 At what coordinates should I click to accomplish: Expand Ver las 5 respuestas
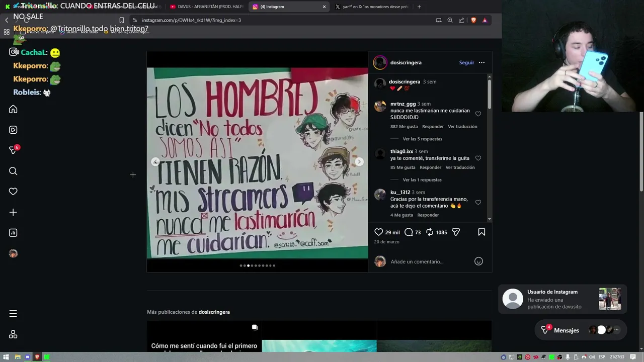coord(423,139)
